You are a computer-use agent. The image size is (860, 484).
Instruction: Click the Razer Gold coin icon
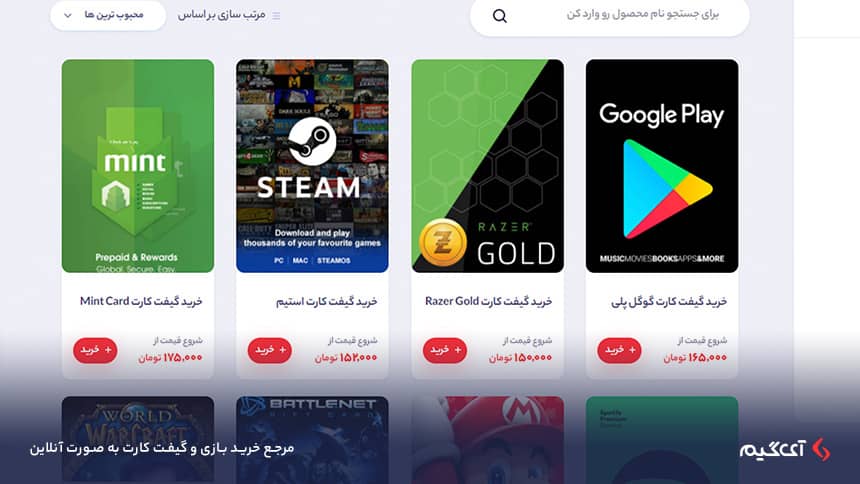click(443, 243)
